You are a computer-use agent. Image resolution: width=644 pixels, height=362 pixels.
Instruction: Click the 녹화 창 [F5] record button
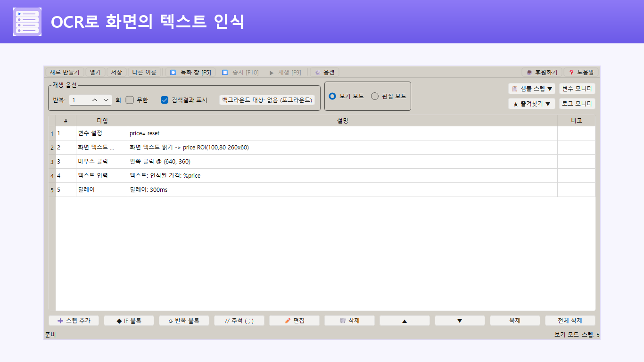[x=190, y=72]
